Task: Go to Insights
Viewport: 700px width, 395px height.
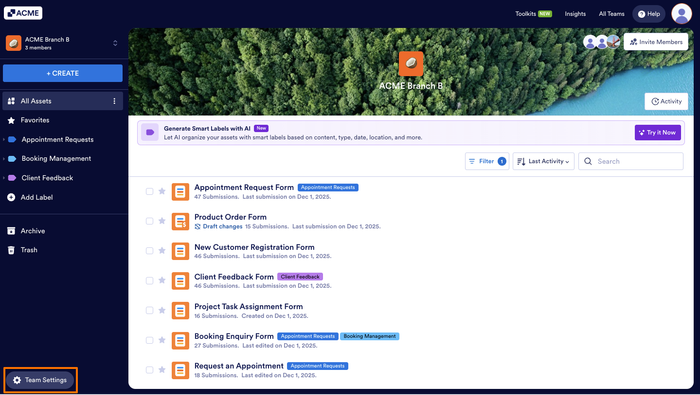Action: [575, 14]
